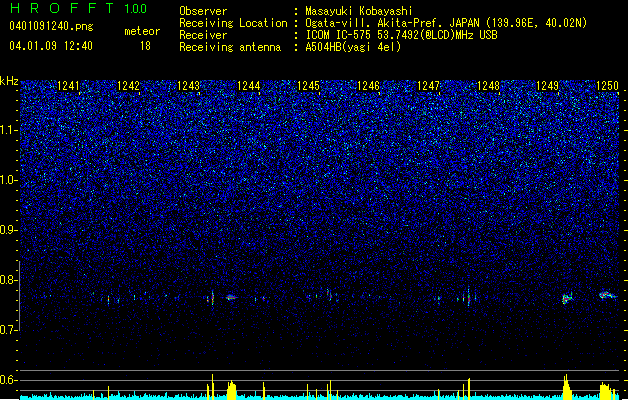The width and height of the screenshot is (629, 400).
Task: Click the 'Receiving antenna' label
Action: click(x=230, y=47)
